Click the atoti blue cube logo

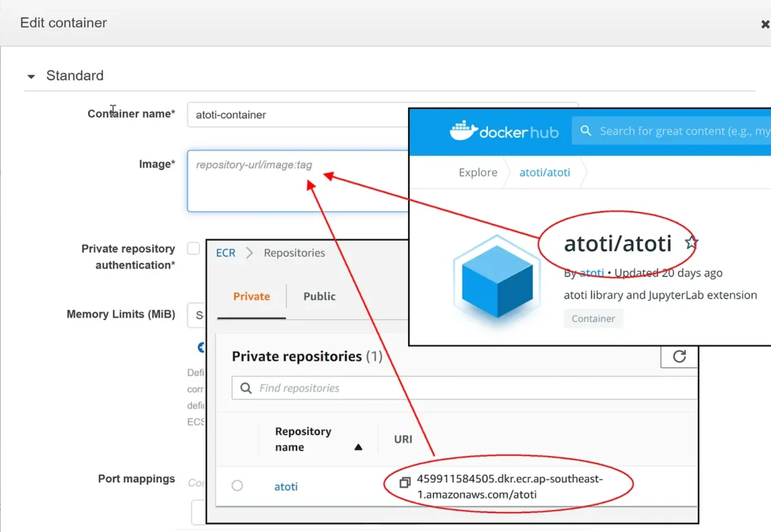[497, 280]
